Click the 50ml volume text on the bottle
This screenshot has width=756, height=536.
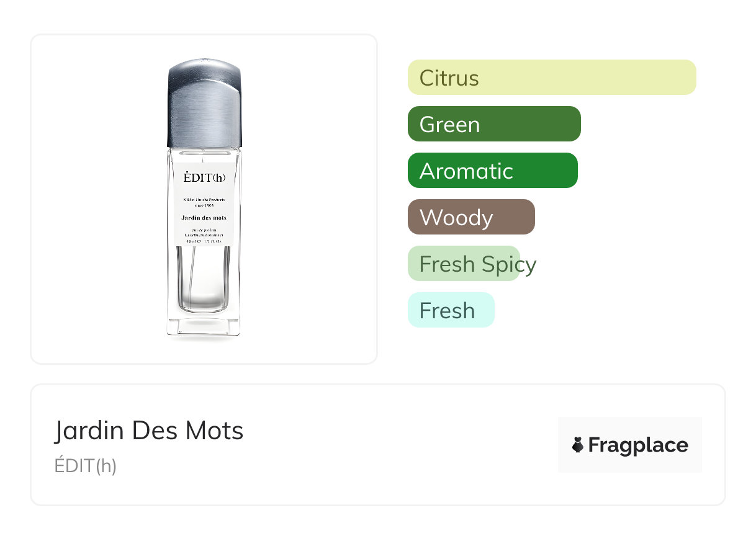pyautogui.click(x=189, y=241)
